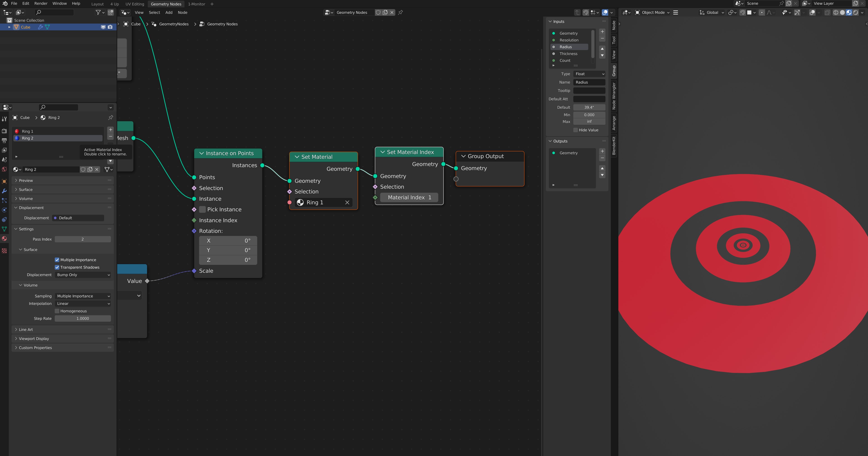Toggle the node editor overlay button
This screenshot has height=456, width=868.
click(x=605, y=12)
